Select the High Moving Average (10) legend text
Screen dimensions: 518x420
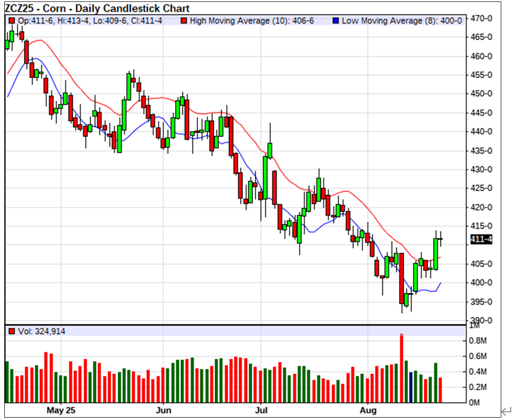252,21
